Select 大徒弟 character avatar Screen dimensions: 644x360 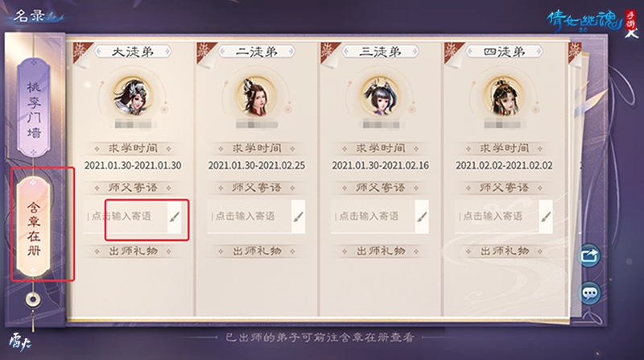tap(132, 96)
